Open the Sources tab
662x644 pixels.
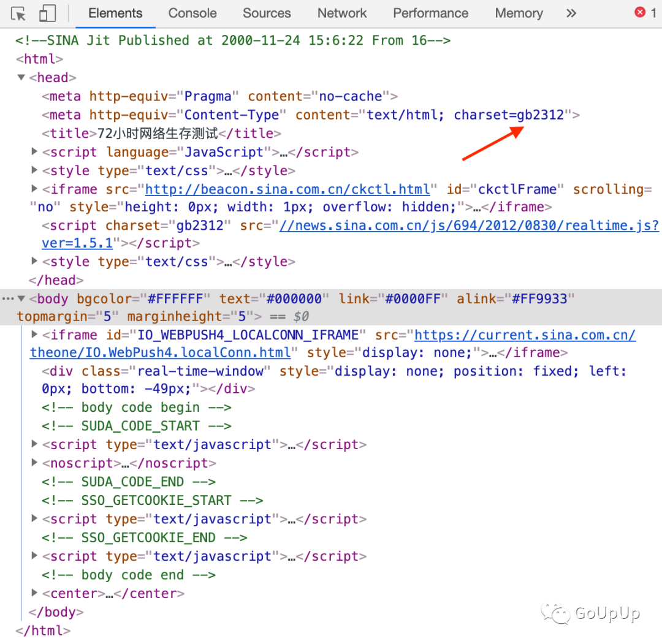point(267,13)
